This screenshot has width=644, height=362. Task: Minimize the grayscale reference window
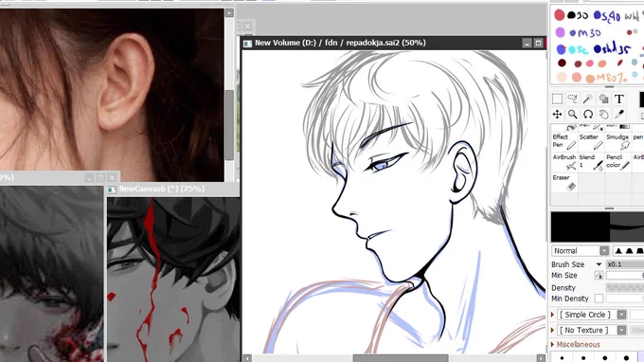pos(89,177)
